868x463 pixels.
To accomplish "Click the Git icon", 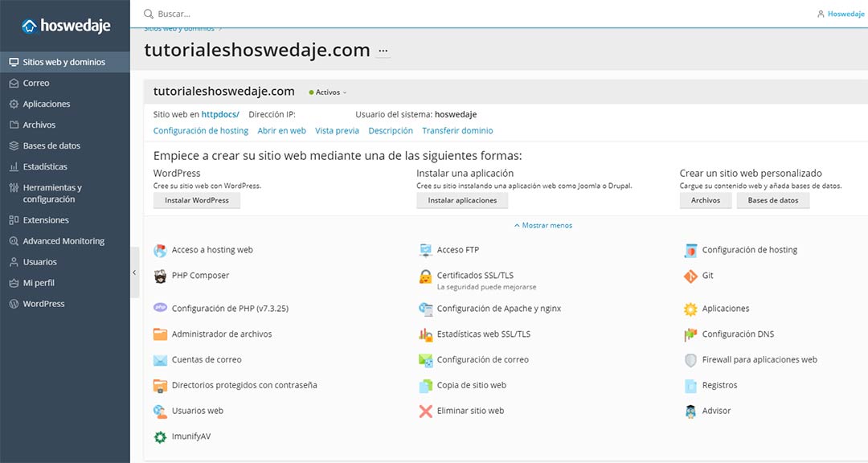I will pos(690,276).
